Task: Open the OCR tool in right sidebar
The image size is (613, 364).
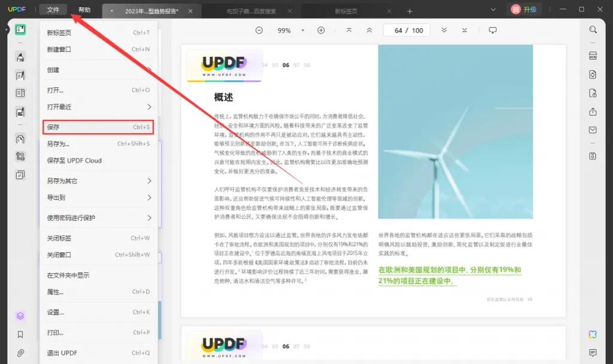Action: point(593,56)
